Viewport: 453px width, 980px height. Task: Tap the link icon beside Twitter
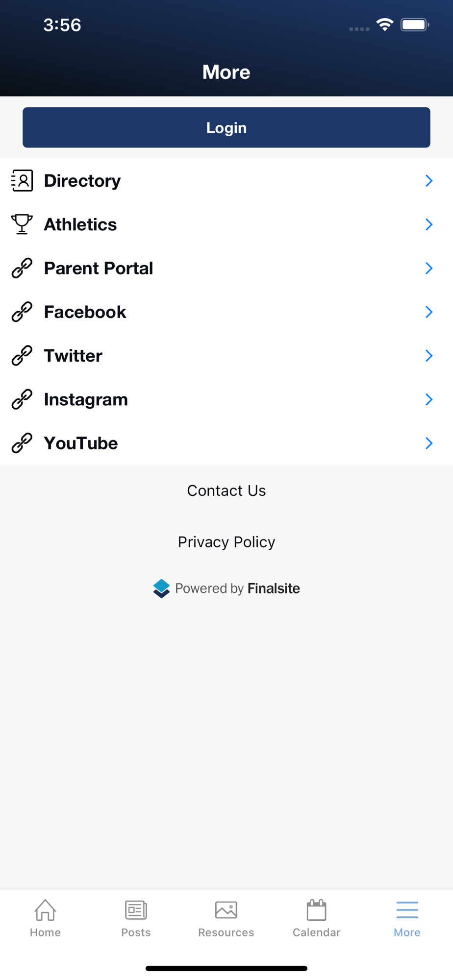point(22,356)
